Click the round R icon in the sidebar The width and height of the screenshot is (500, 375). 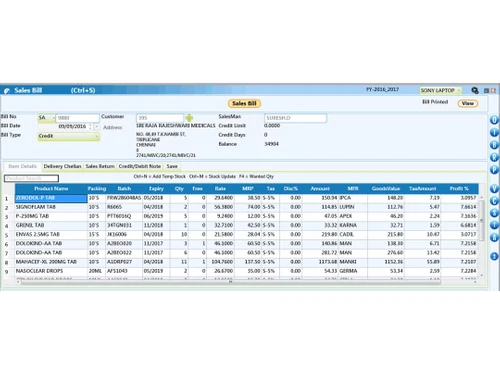tap(494, 157)
